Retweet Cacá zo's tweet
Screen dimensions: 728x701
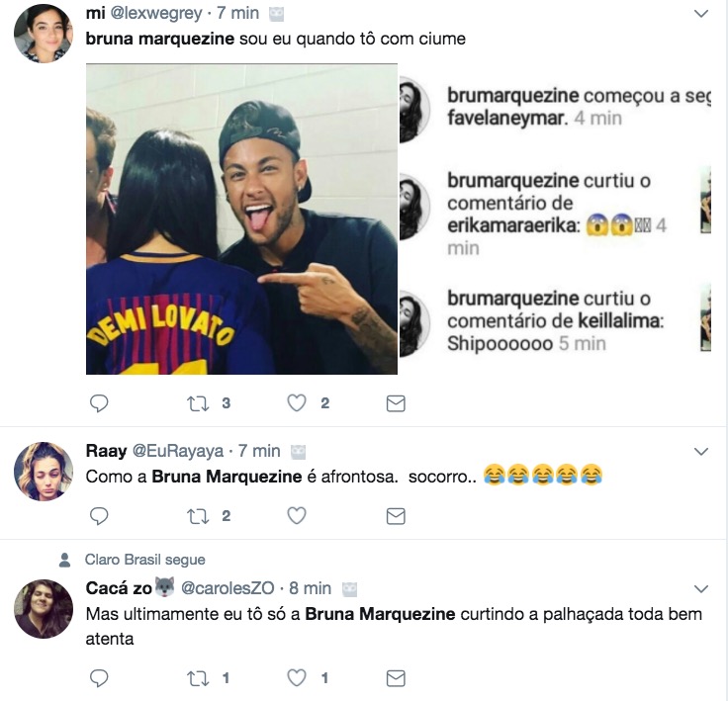(198, 677)
